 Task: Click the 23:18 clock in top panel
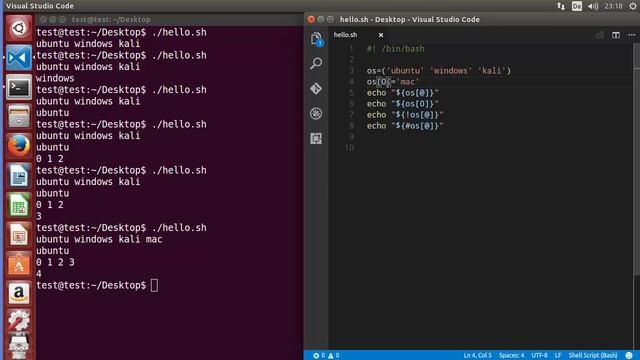tap(613, 6)
